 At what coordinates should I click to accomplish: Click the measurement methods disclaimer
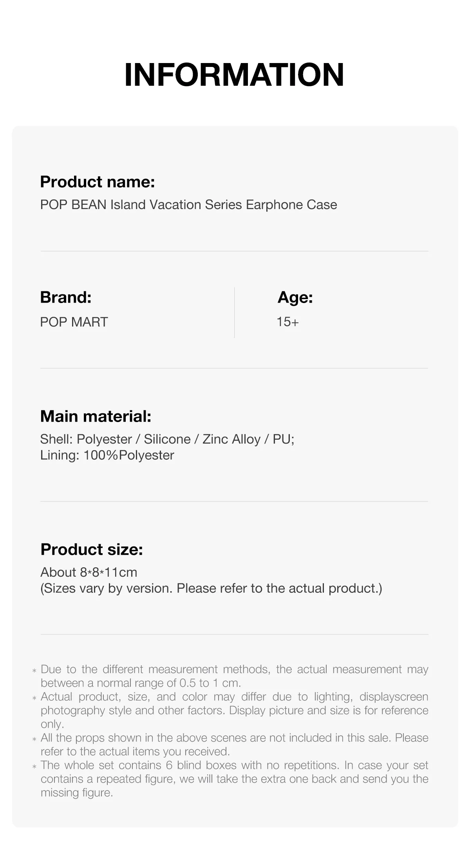(x=235, y=676)
